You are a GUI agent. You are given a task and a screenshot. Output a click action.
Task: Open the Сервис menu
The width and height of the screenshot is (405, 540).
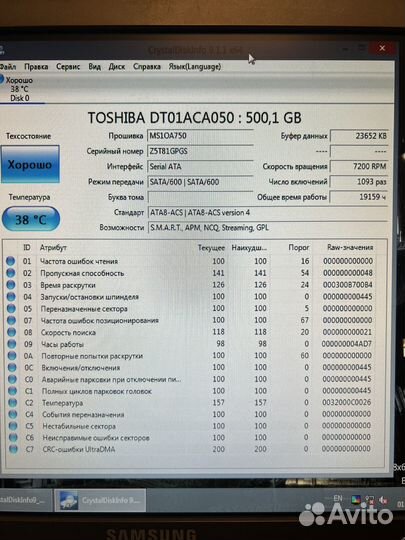click(68, 66)
